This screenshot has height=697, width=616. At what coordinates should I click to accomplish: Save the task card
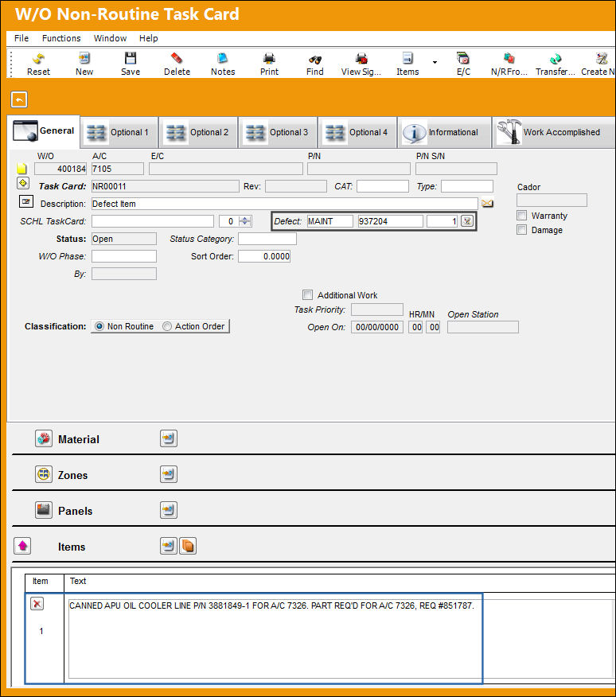(131, 59)
